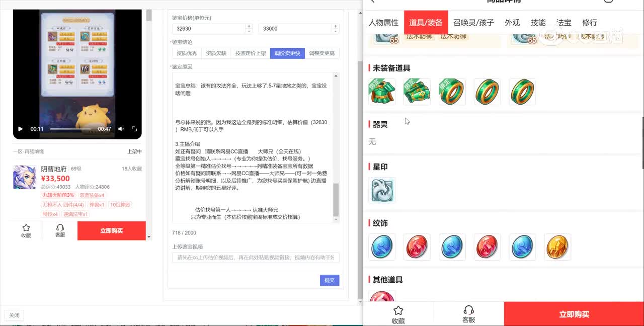Click the text area scroll-down arrow
Viewport: 644px width, 326px height.
(x=336, y=220)
